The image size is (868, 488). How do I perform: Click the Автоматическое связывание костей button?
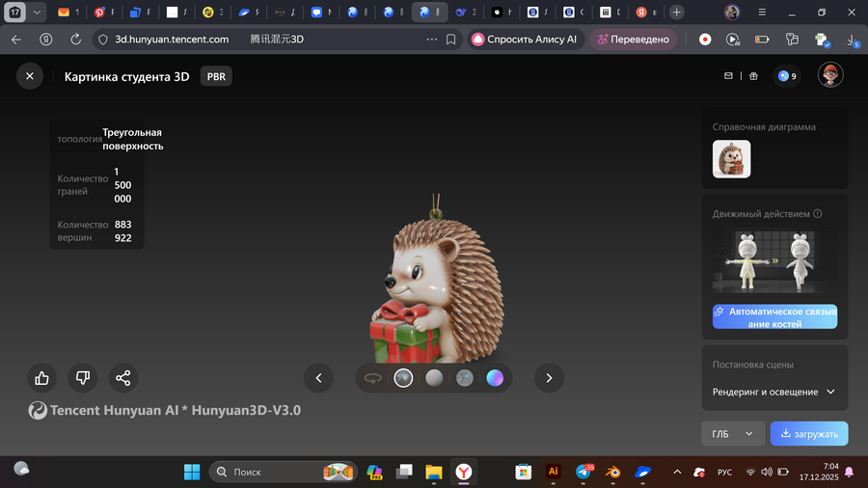[774, 317]
